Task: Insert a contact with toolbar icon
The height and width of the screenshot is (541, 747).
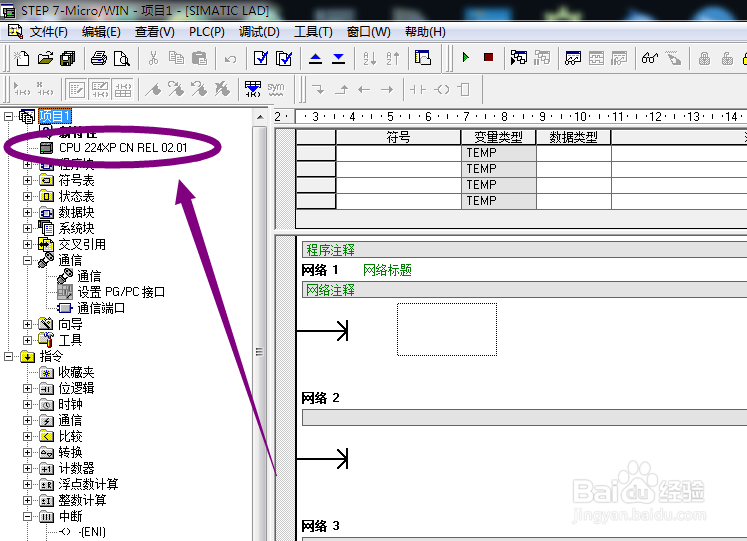Action: coord(418,89)
